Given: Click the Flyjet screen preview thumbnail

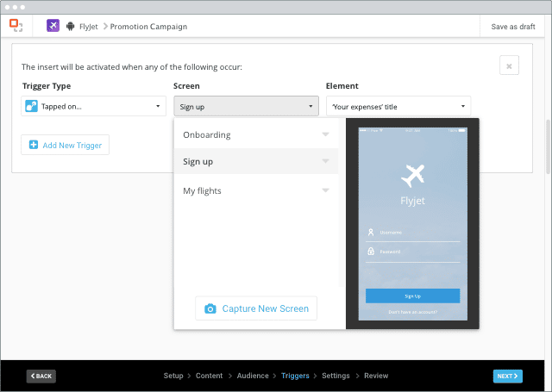Looking at the screenshot, I should click(412, 224).
